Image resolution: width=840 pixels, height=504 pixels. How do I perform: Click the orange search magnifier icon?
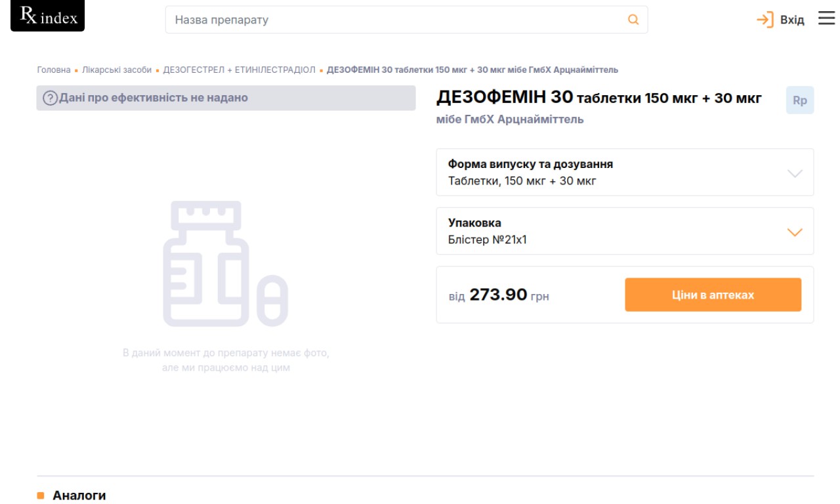[633, 20]
